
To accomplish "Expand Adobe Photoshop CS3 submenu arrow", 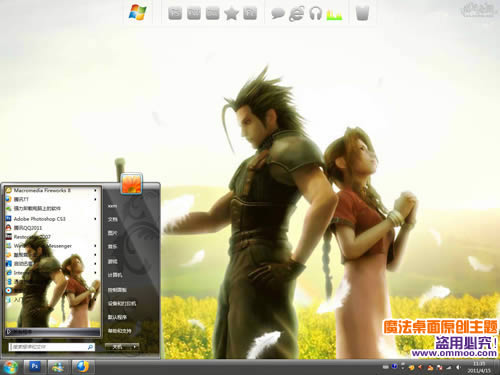I will 95,219.
